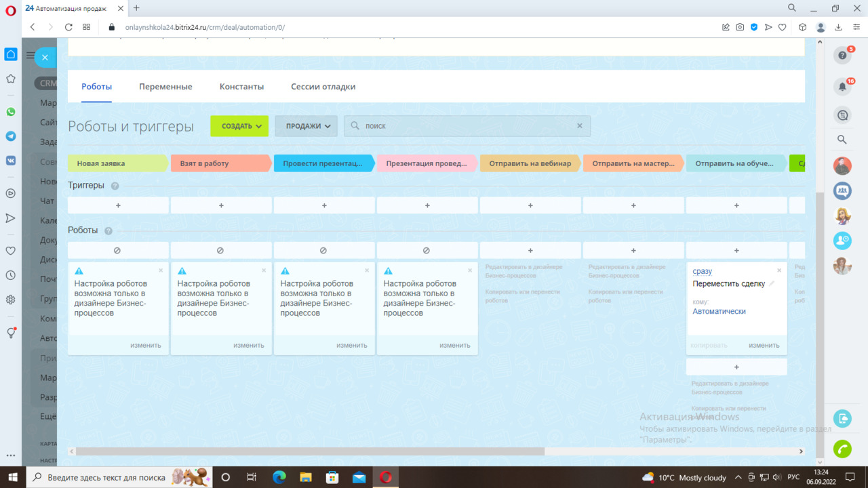Open History clock icon in Opera sidebar
The image size is (868, 488).
pyautogui.click(x=11, y=275)
